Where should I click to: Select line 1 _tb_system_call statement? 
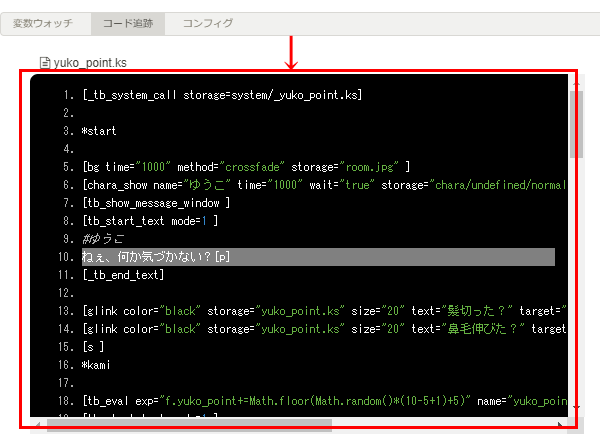(x=222, y=95)
